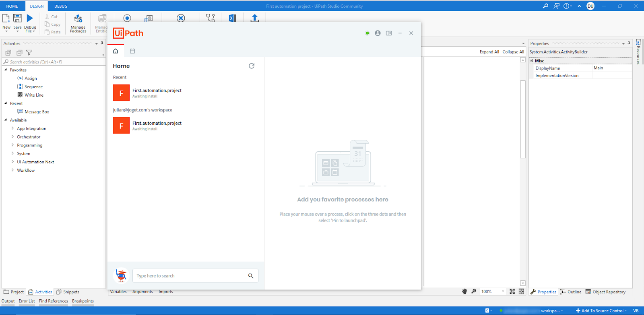Image resolution: width=644 pixels, height=315 pixels.
Task: Click the blue circled X icon in the ribbon
Action: (x=181, y=18)
